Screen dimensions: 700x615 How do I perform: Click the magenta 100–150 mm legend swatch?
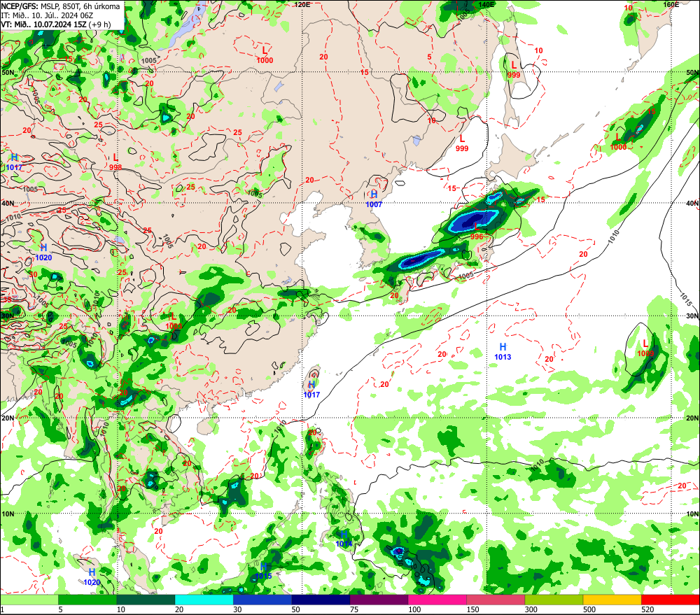(x=437, y=600)
